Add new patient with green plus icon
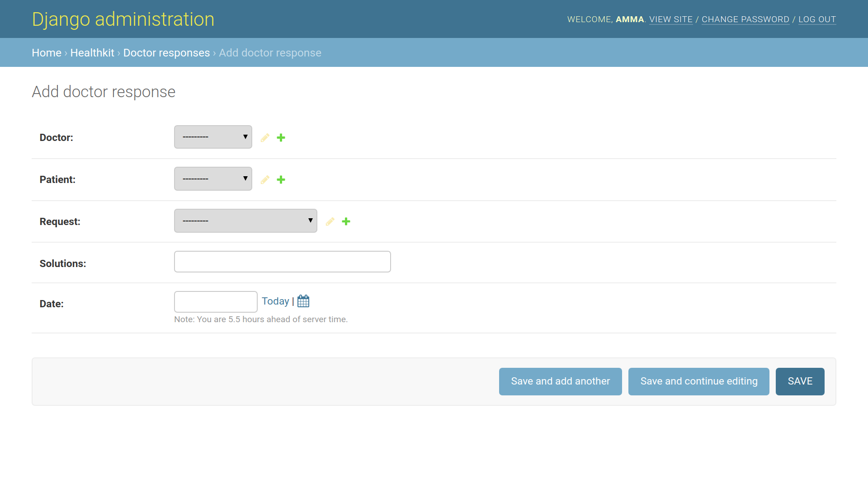868x488 pixels. (x=281, y=179)
